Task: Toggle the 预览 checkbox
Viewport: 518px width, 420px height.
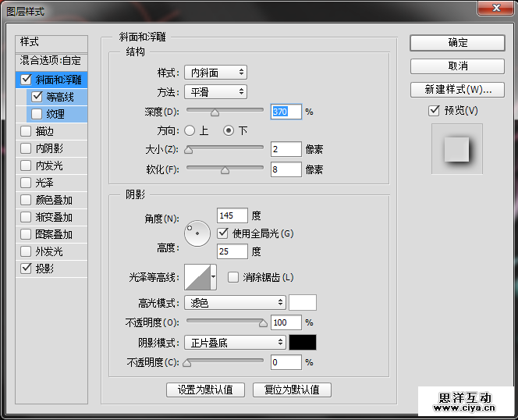Action: point(434,110)
